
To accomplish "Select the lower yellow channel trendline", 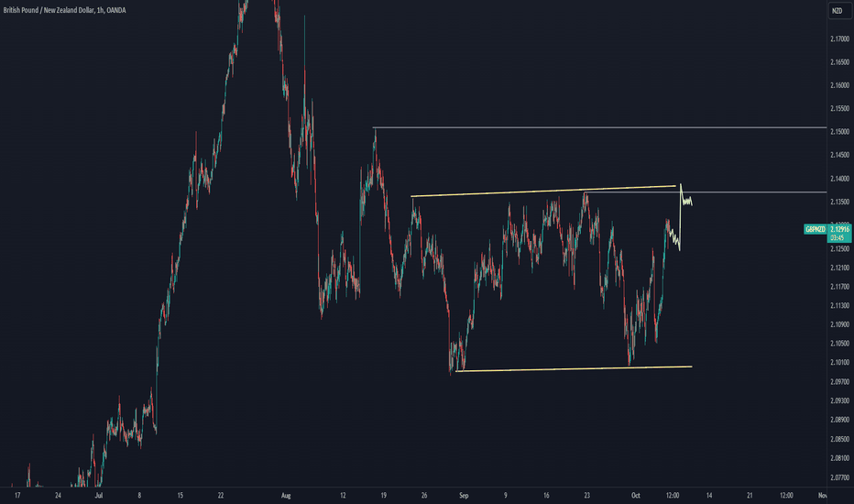I will tap(574, 369).
